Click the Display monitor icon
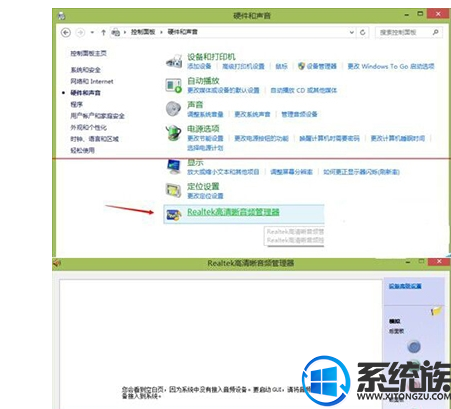451x409 pixels. pos(174,167)
